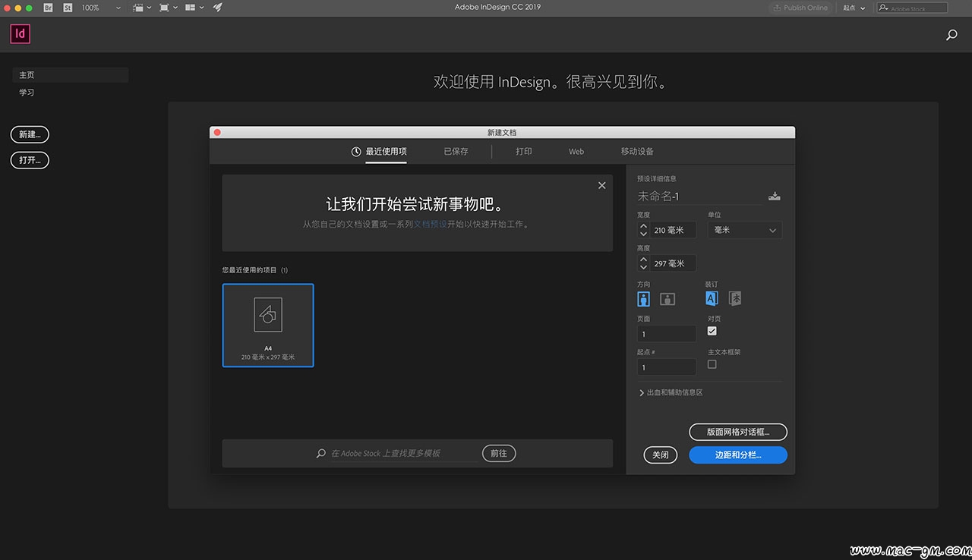The image size is (972, 560).
Task: Click the 版面网格对话框... button
Action: click(x=738, y=432)
